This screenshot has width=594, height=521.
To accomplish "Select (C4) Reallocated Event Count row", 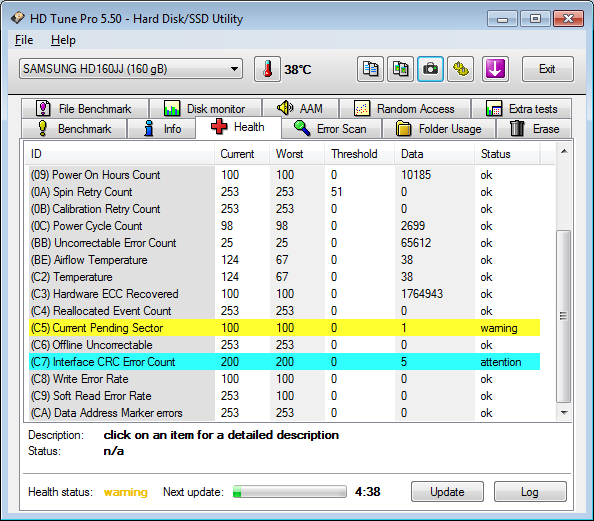I will (284, 311).
